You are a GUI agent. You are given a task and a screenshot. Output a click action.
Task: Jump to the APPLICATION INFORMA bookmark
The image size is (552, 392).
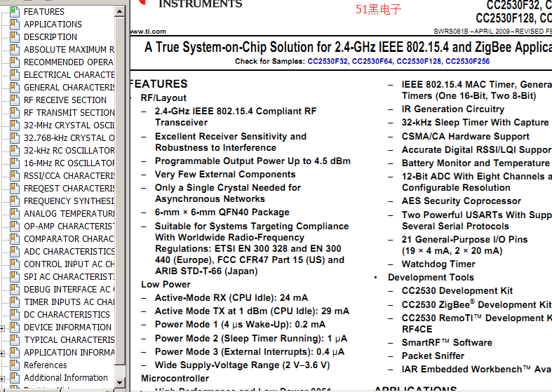click(69, 353)
